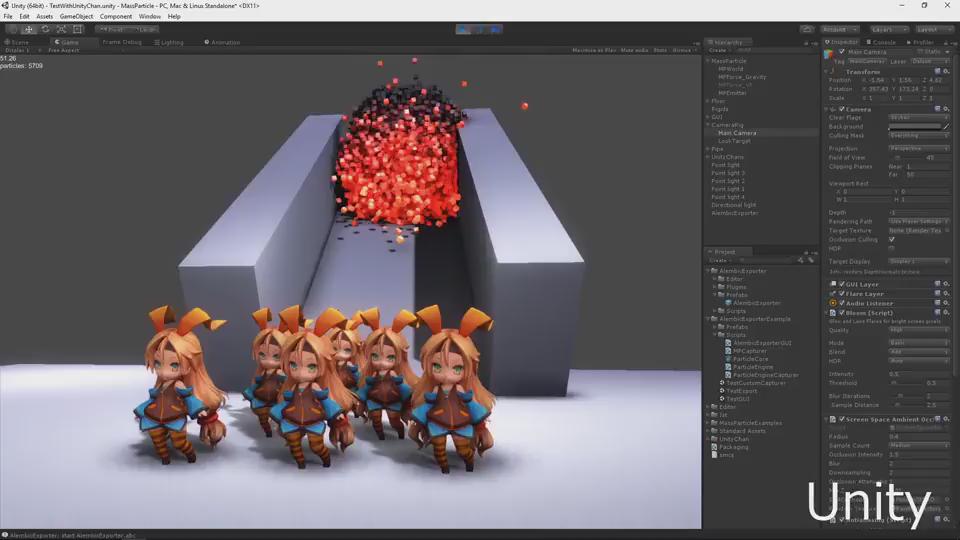The width and height of the screenshot is (960, 540).
Task: Toggle Occlusion Culling checkbox
Action: (x=891, y=239)
